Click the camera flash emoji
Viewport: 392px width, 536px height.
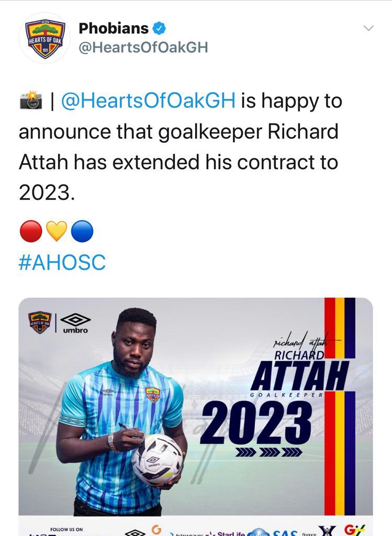point(31,100)
